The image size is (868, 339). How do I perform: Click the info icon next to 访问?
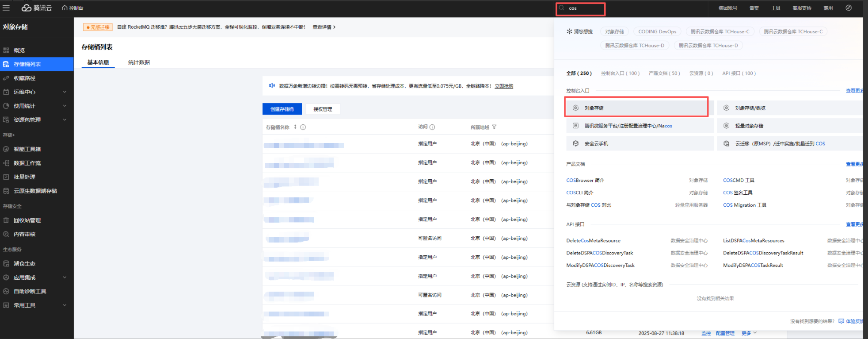click(432, 127)
